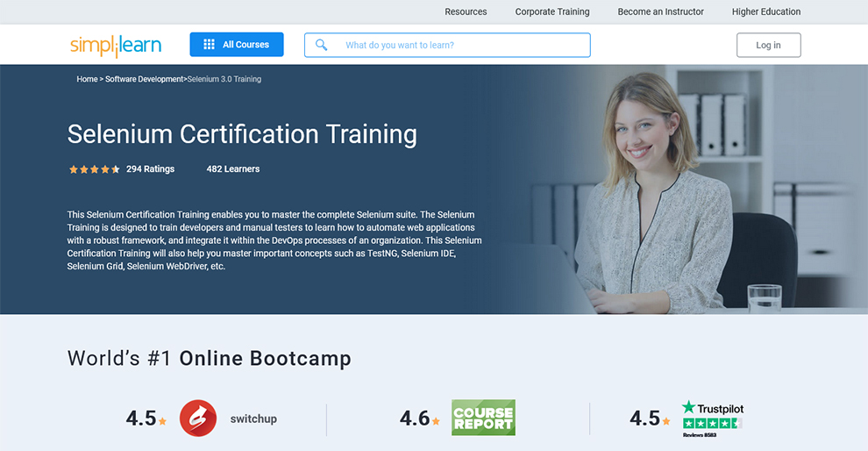
Task: Click the Log in button
Action: pyautogui.click(x=768, y=45)
